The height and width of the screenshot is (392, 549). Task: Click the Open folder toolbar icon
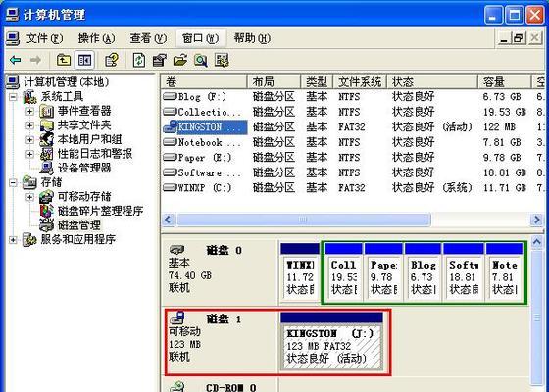point(180,60)
